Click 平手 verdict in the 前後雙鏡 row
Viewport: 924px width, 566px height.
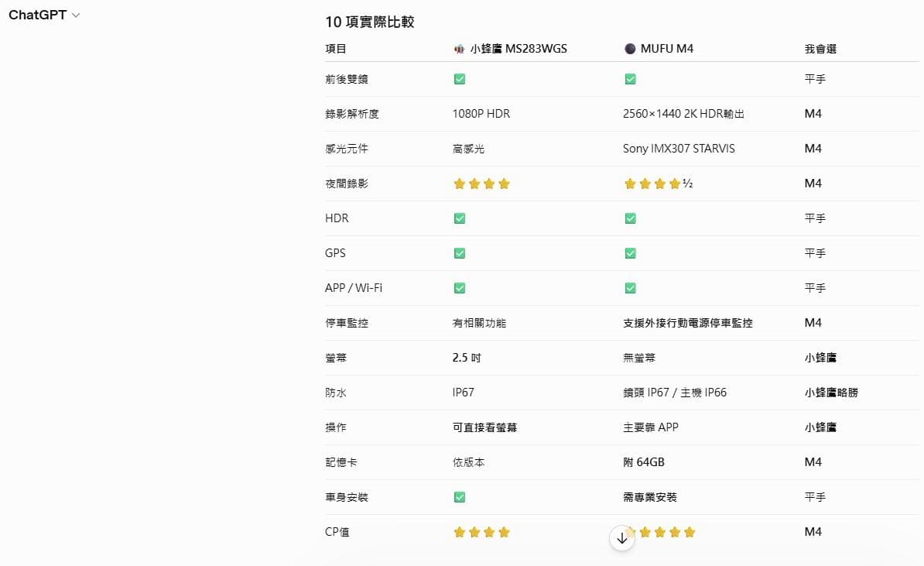tap(815, 79)
